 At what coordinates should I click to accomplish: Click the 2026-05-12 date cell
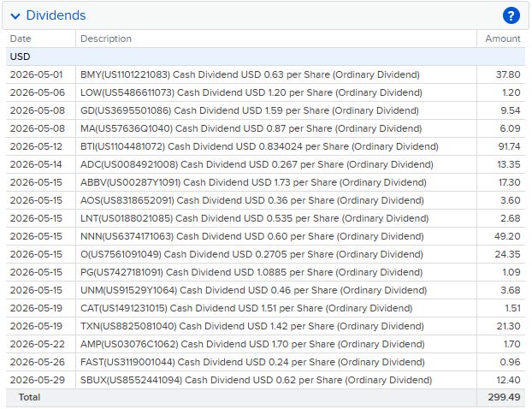(x=36, y=146)
